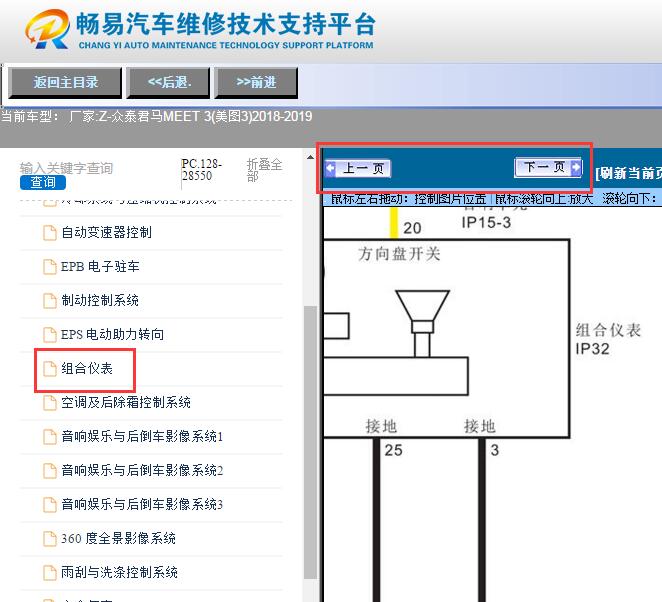Go forward with the >>前进 button

(x=256, y=82)
